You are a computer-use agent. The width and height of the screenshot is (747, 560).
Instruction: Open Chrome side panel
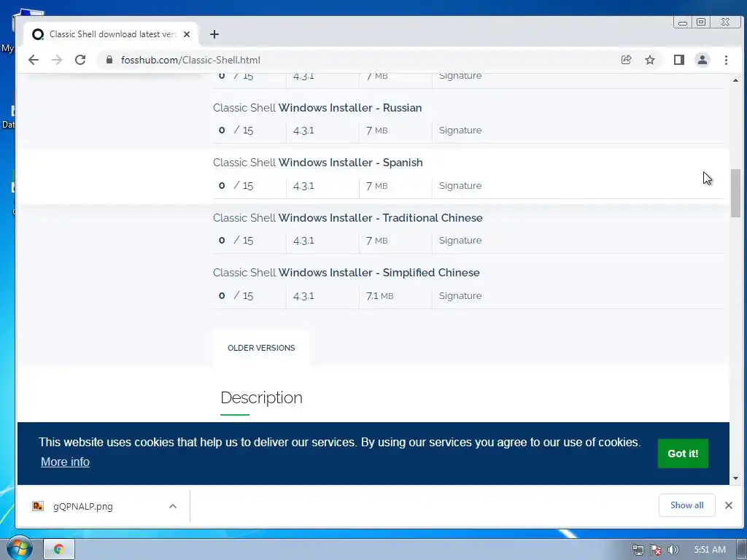point(679,60)
